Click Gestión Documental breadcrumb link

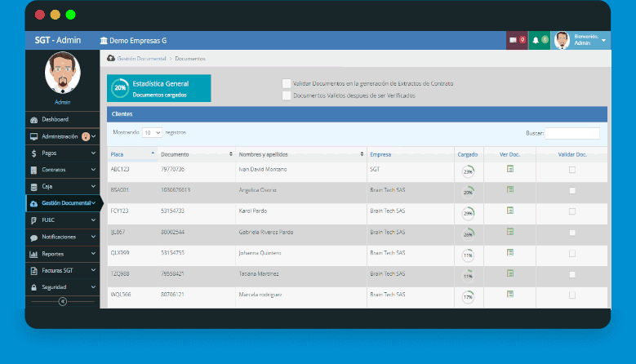[141, 59]
